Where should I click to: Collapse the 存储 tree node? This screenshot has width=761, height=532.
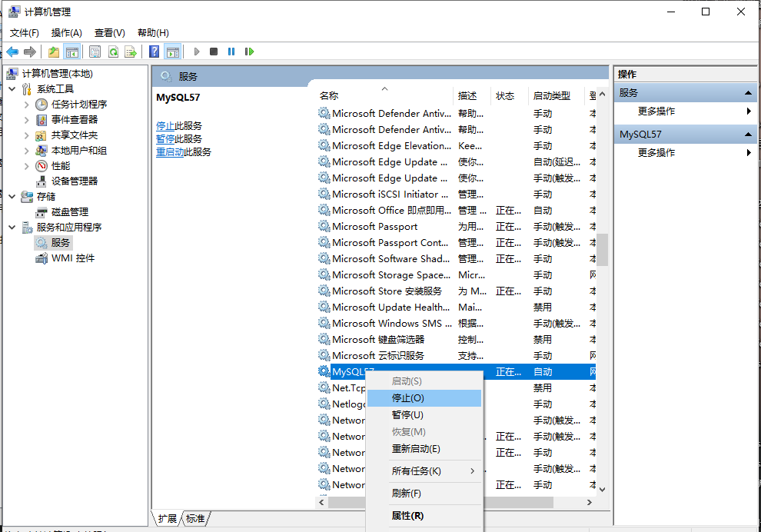click(12, 197)
